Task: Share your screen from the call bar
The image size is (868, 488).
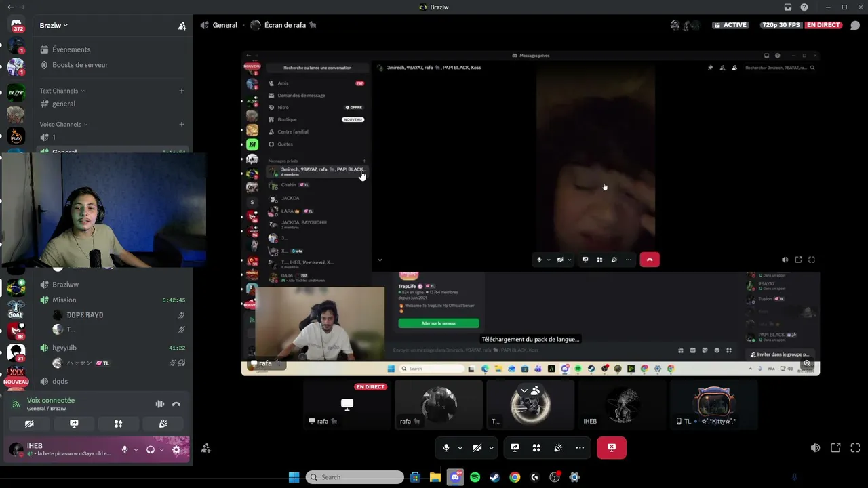Action: pos(515,448)
